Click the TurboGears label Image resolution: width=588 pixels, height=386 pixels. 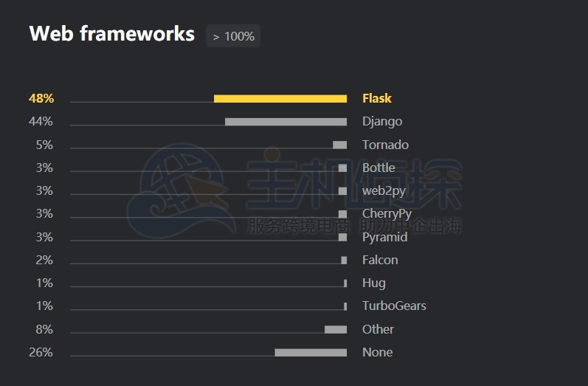(394, 306)
